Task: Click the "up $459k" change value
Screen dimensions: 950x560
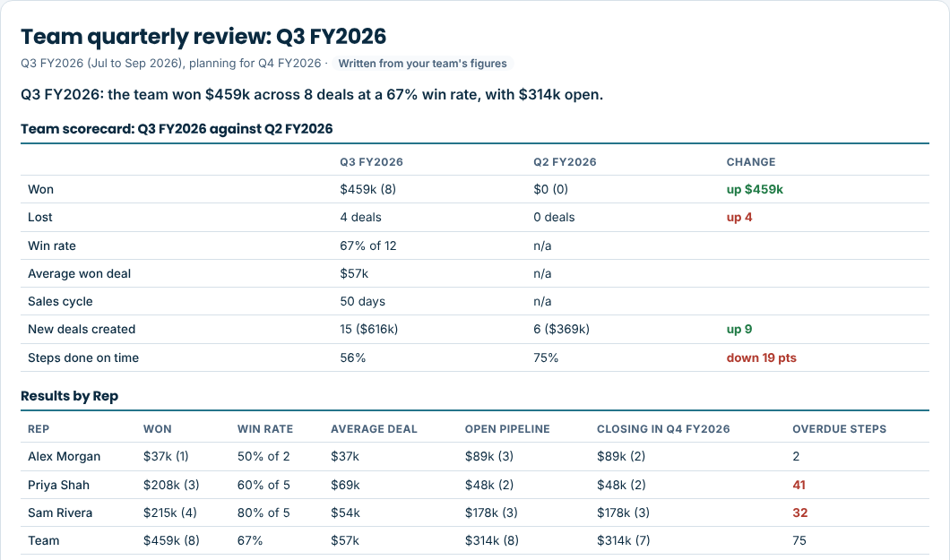Action: (x=755, y=189)
